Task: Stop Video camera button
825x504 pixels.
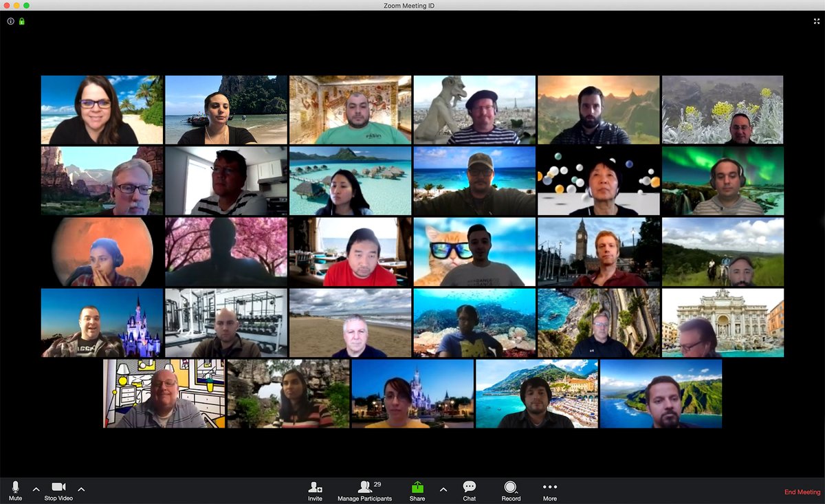Action: pos(58,490)
